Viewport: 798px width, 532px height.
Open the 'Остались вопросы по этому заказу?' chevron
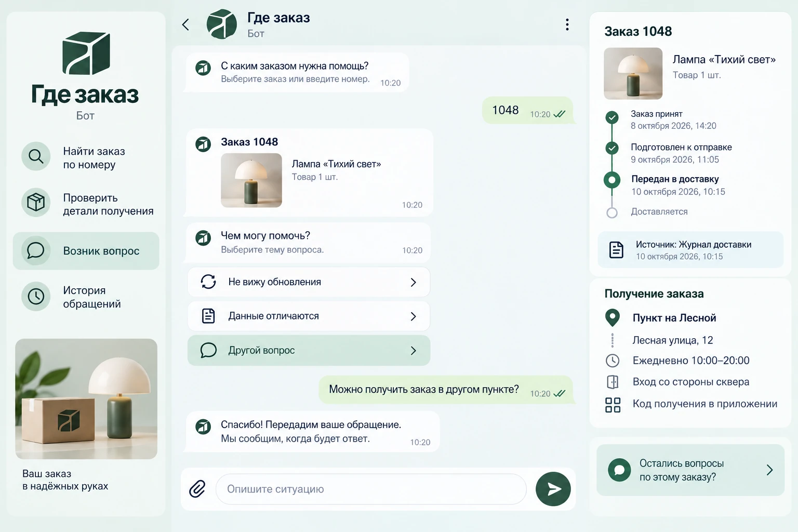pos(770,470)
